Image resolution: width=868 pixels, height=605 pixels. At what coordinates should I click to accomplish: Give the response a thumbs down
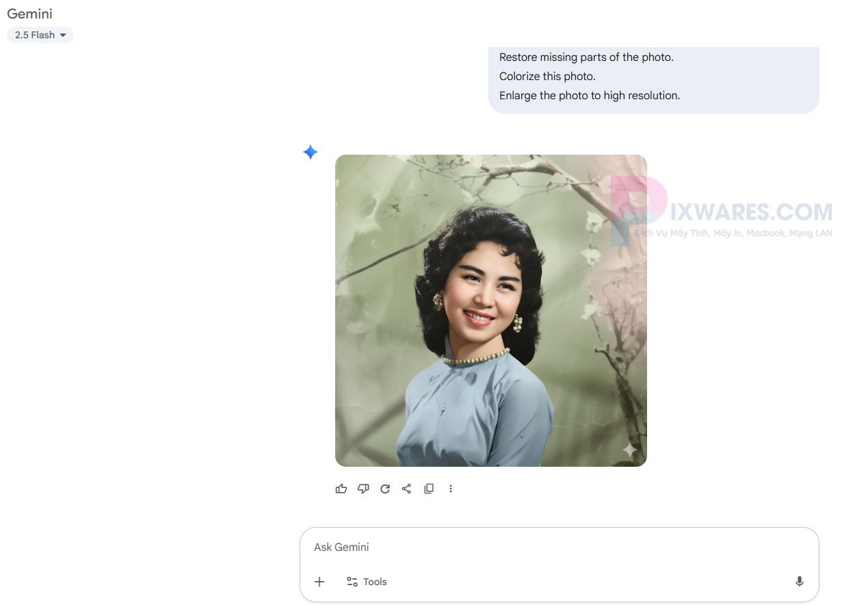click(363, 489)
